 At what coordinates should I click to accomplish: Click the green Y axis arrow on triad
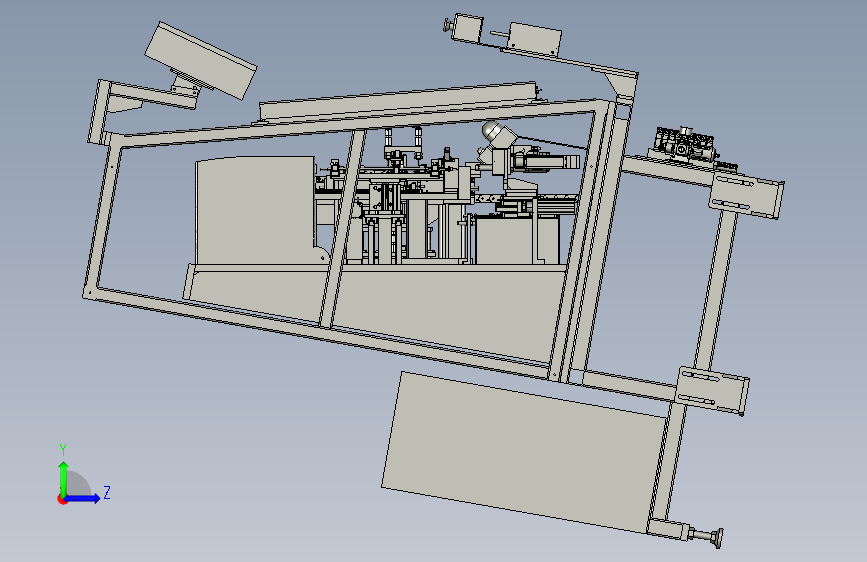point(64,479)
